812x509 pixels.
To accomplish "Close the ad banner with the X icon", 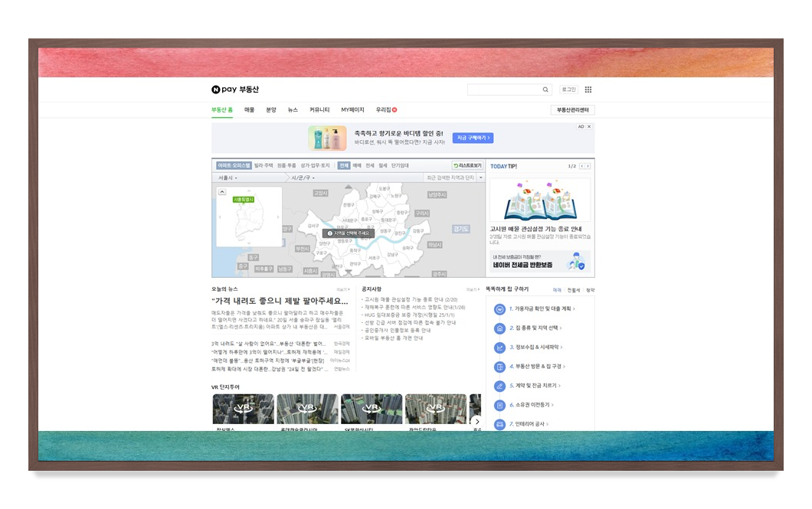I will [589, 126].
